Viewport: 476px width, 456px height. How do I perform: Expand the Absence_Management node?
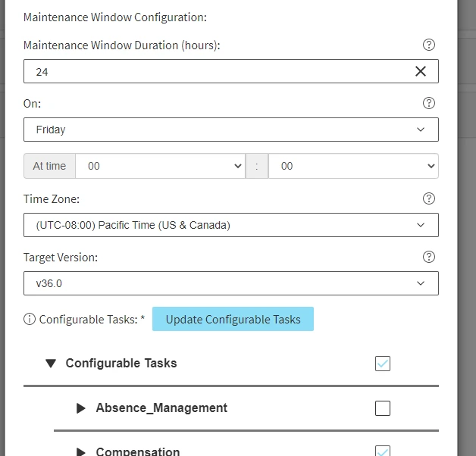coord(81,408)
